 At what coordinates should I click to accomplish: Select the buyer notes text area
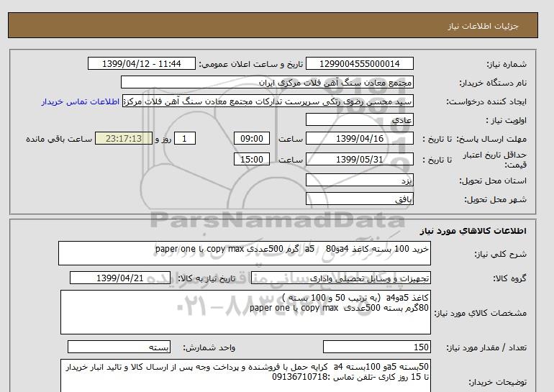[245, 375]
